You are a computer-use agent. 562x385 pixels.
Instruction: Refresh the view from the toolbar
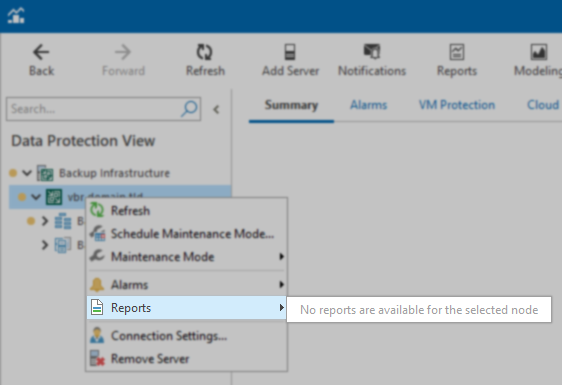205,60
